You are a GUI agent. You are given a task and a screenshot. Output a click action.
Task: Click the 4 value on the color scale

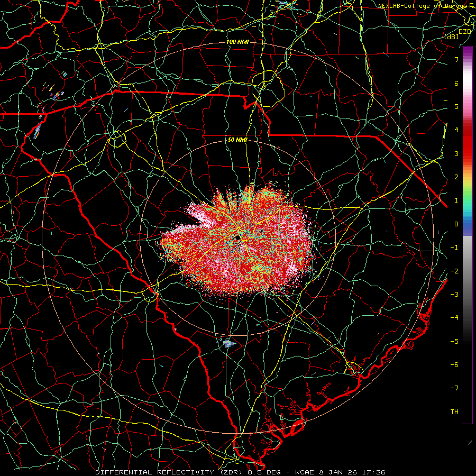(456, 130)
